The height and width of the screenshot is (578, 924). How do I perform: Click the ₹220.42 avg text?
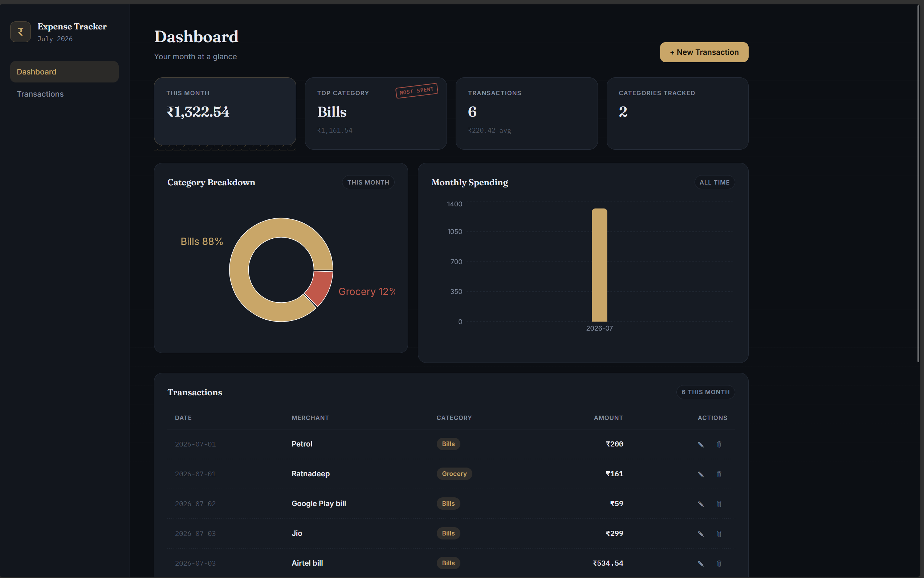[x=489, y=130]
